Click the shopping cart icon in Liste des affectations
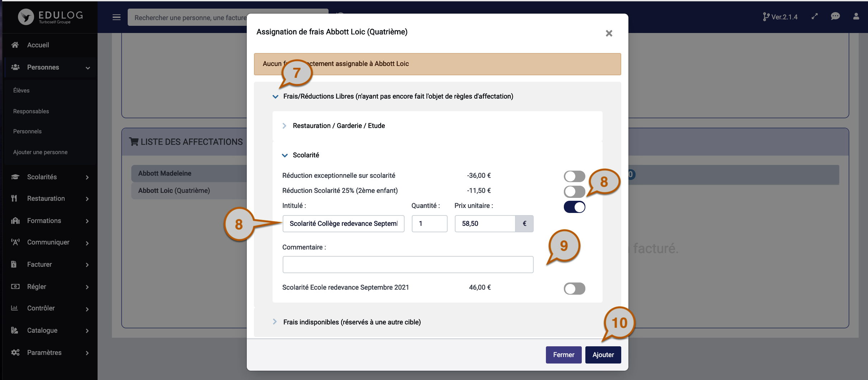Viewport: 868px width, 380px height. pyautogui.click(x=134, y=142)
